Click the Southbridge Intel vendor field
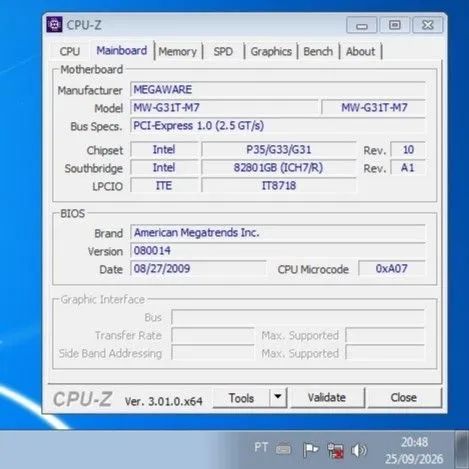 [164, 168]
